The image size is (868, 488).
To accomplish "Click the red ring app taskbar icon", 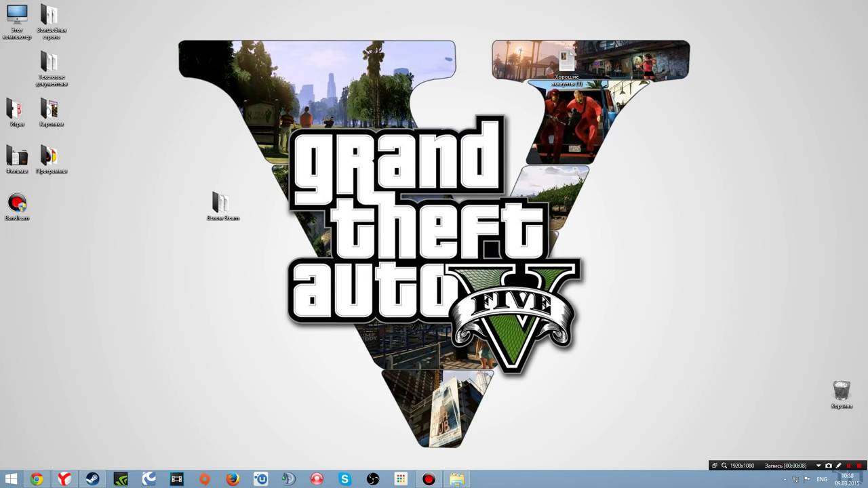I will pyautogui.click(x=317, y=479).
